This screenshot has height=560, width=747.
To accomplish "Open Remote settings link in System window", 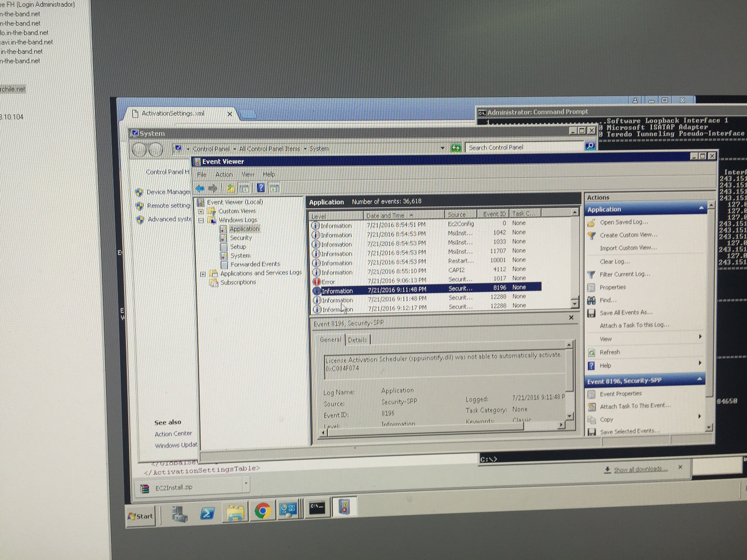I will point(168,206).
